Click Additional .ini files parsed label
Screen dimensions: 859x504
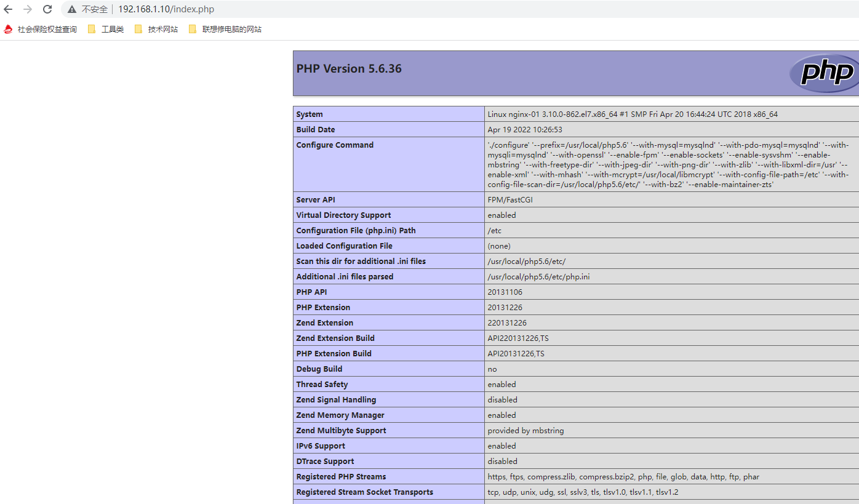point(345,277)
